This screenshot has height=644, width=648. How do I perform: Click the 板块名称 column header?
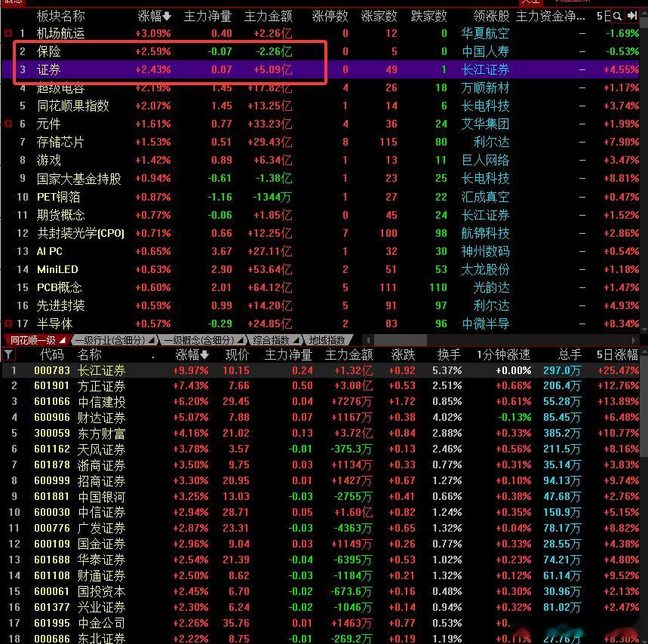[x=61, y=16]
